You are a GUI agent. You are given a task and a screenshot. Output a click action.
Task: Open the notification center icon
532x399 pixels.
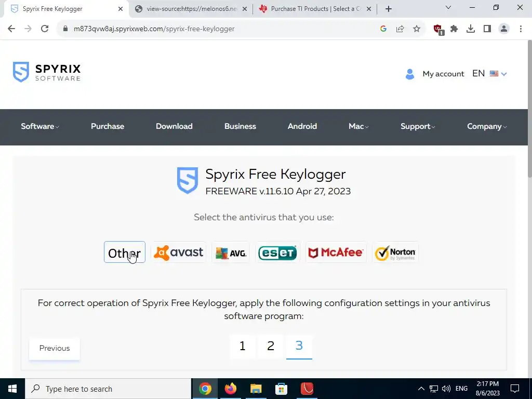click(515, 389)
